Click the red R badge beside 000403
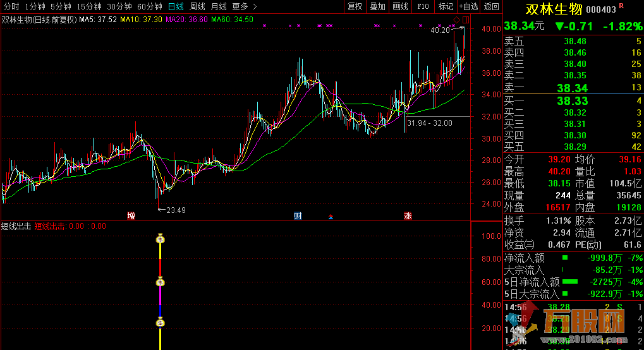Screen dimensions: 644x350 point(621,6)
